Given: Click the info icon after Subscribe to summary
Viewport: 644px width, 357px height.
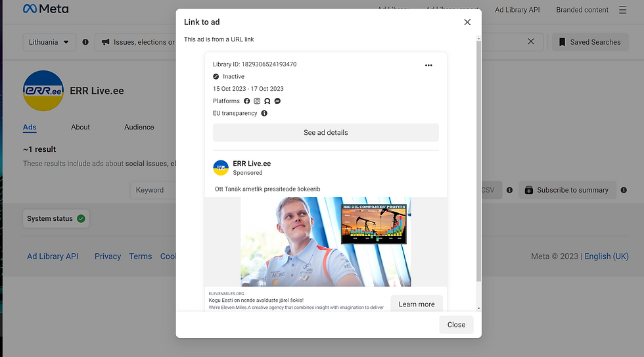Looking at the screenshot, I should (x=624, y=190).
